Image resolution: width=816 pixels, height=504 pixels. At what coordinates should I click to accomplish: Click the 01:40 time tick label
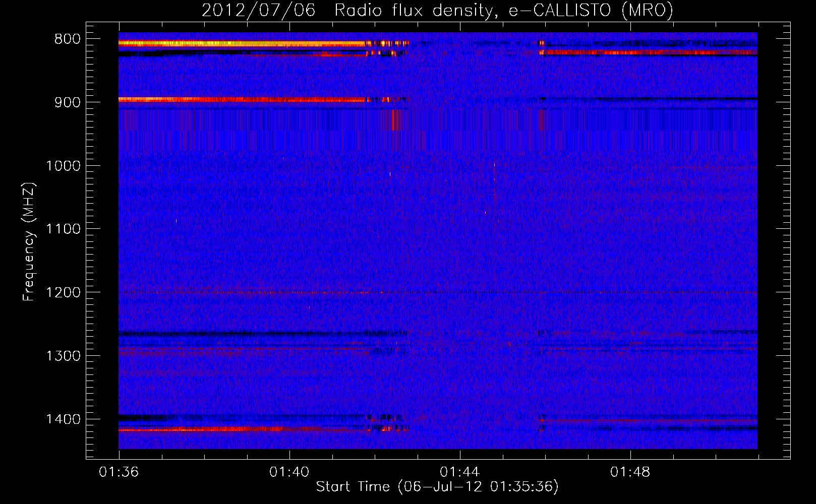pos(289,472)
